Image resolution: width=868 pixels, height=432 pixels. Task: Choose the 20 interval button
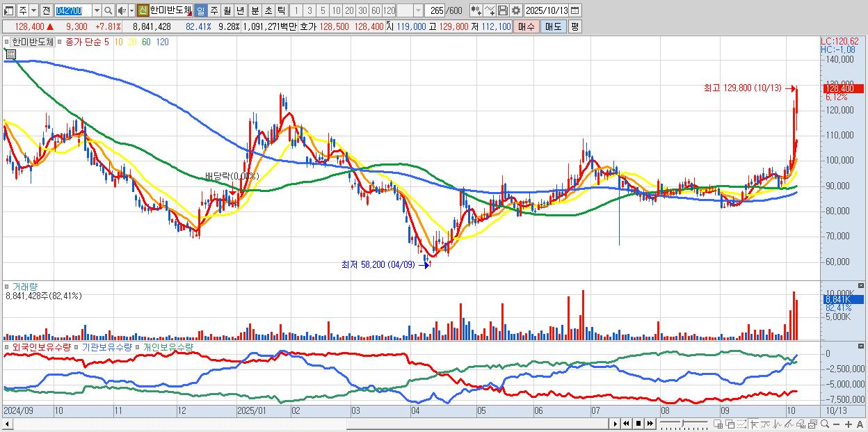pos(349,10)
